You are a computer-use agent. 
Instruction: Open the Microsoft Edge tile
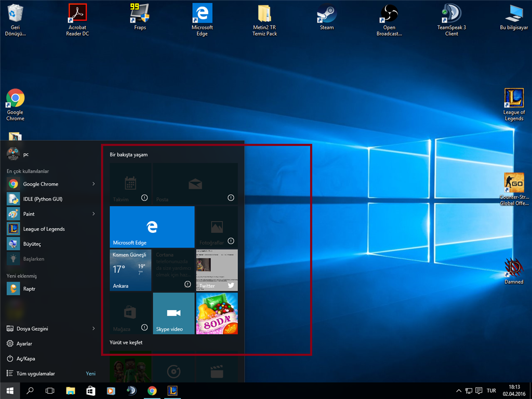pos(152,227)
